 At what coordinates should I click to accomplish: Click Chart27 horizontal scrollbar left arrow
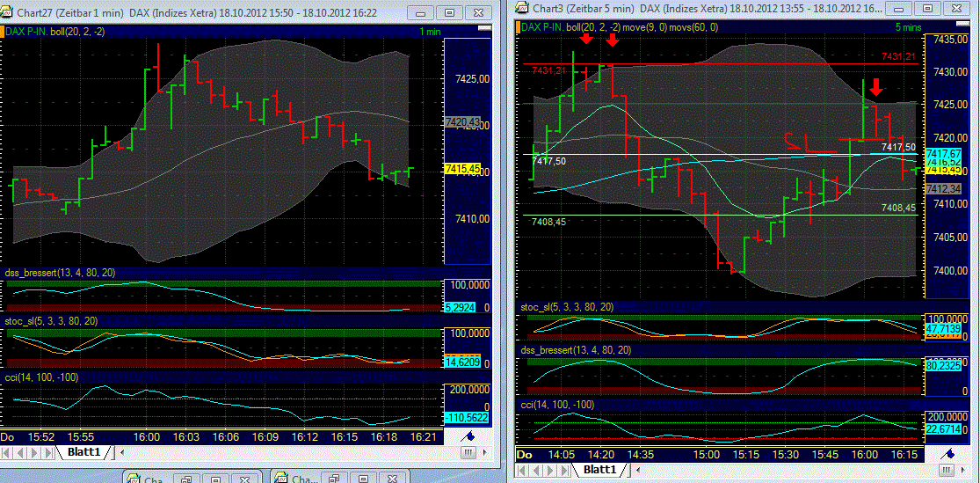122,451
